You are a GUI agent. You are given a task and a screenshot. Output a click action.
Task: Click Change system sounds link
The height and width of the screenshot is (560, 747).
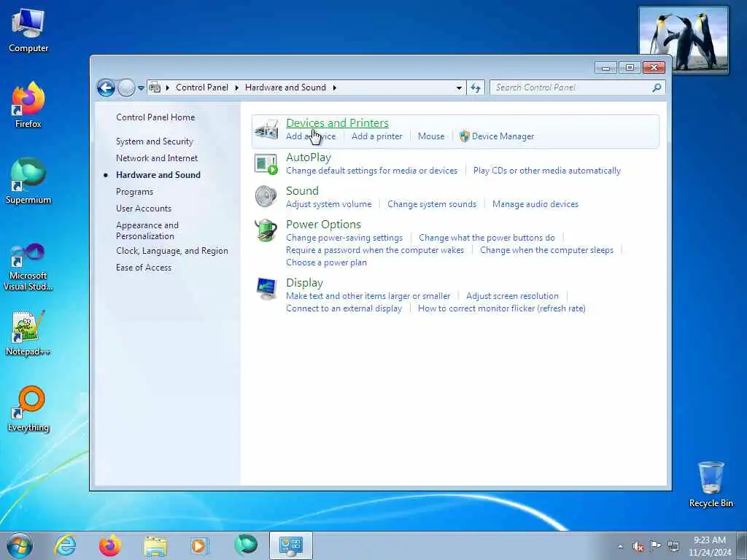coord(432,204)
